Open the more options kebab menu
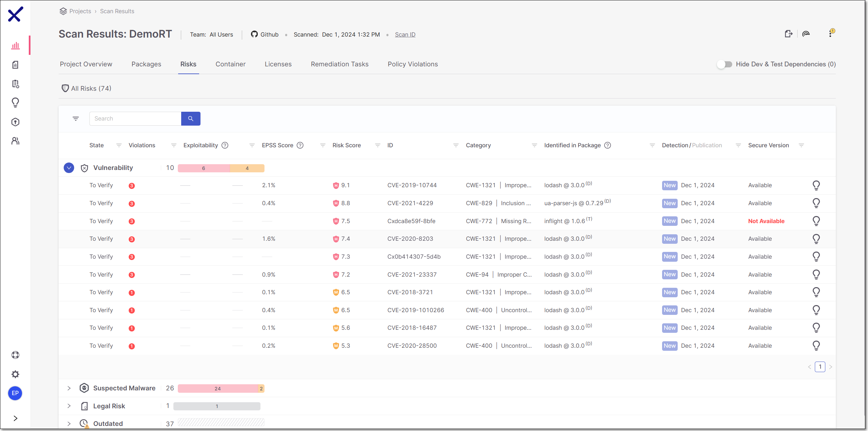Viewport: 868px width, 431px height. 830,34
